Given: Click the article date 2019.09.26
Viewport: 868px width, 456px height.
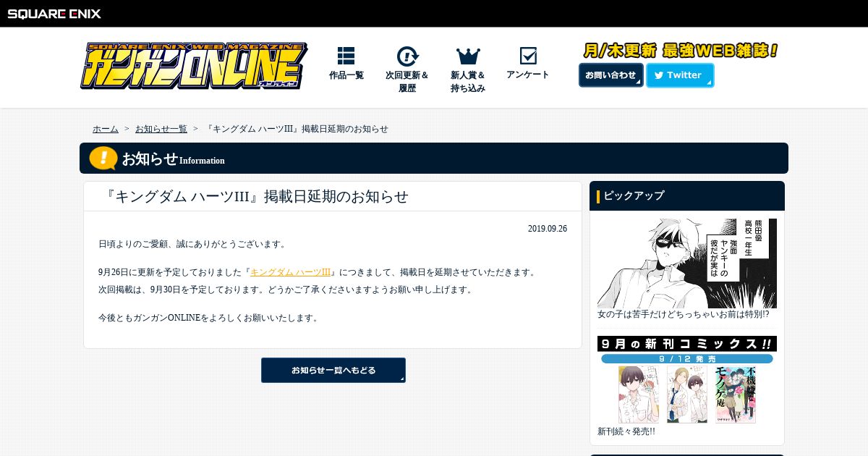Looking at the screenshot, I should pos(548,229).
